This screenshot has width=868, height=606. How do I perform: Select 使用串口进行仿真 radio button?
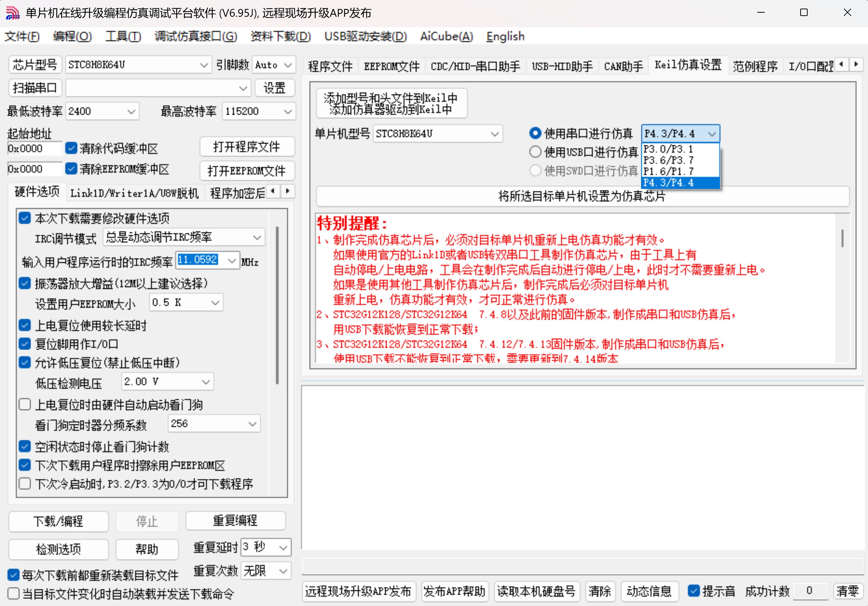[x=535, y=133]
